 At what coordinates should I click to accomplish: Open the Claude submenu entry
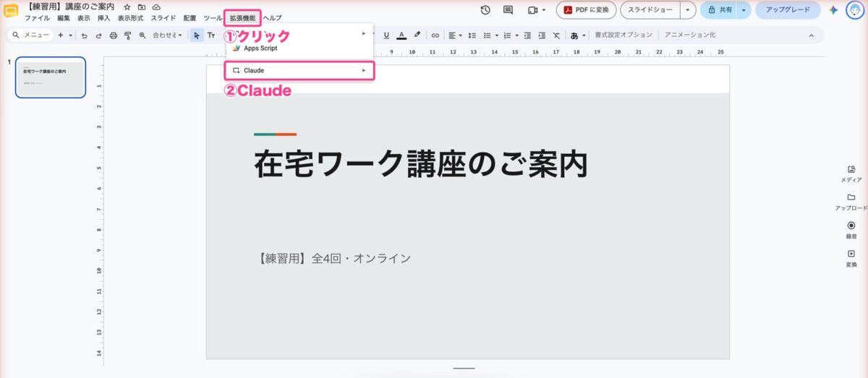[x=300, y=70]
